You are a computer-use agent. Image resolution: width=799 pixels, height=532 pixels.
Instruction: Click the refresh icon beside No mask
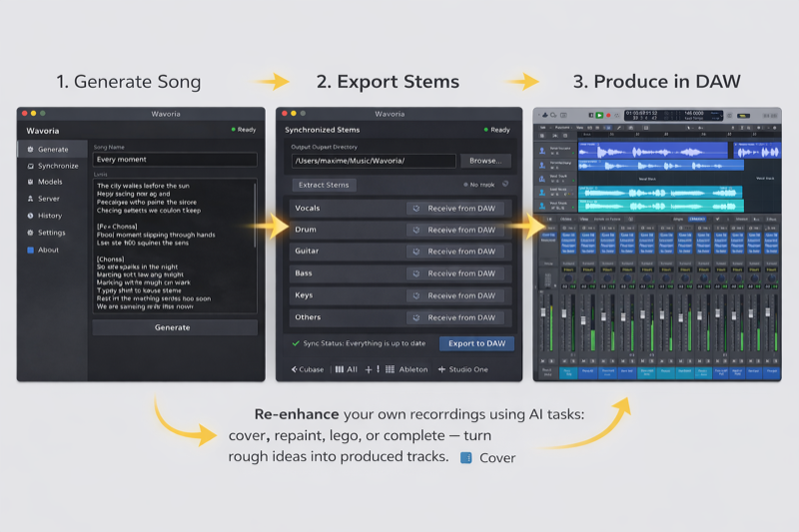click(x=505, y=184)
